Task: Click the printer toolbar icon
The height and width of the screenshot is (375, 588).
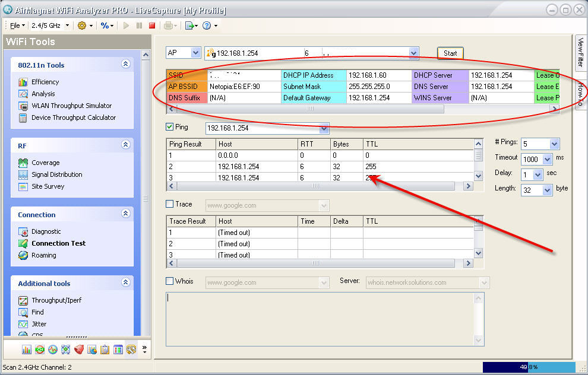Action: pos(168,26)
